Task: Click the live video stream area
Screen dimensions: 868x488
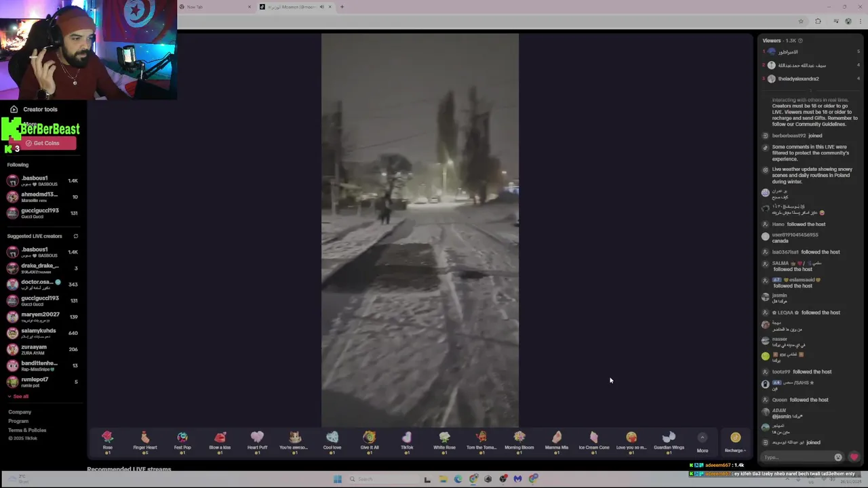Action: click(x=420, y=230)
